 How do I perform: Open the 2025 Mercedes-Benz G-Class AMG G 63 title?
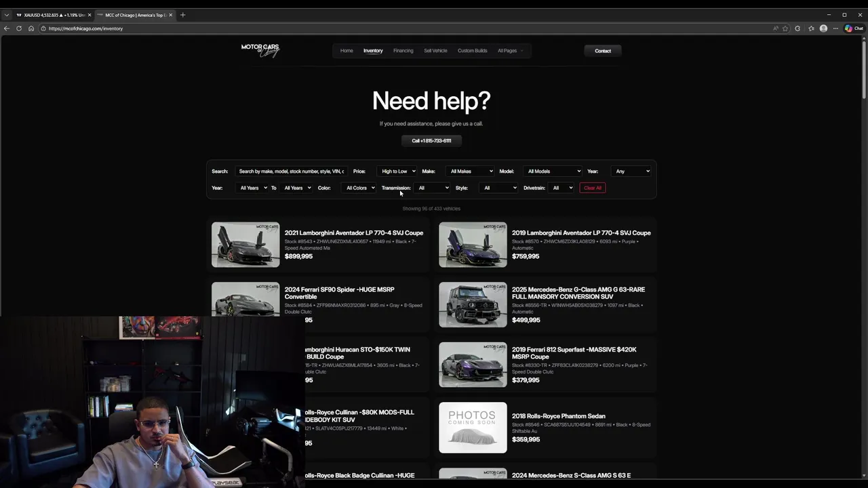point(578,293)
